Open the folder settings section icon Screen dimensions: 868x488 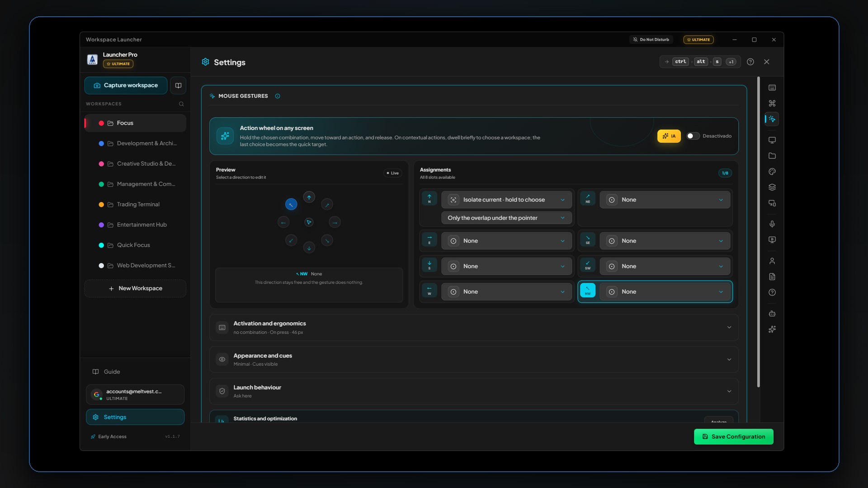pos(772,156)
